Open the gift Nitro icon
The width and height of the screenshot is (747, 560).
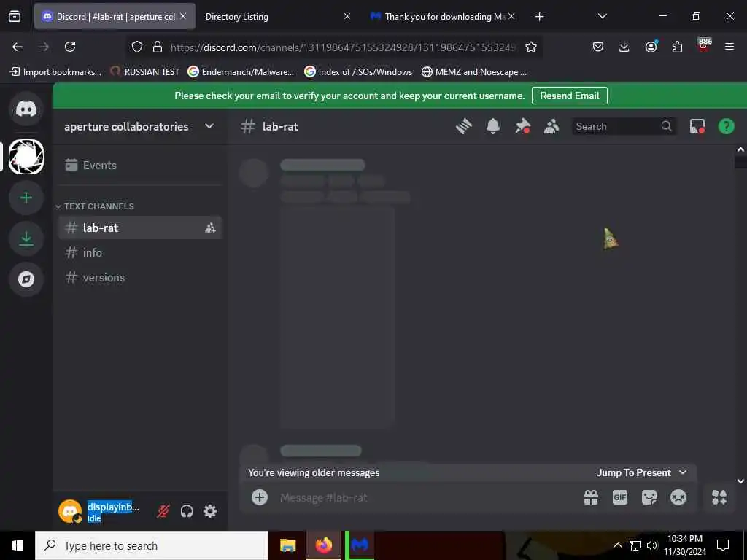click(x=591, y=497)
